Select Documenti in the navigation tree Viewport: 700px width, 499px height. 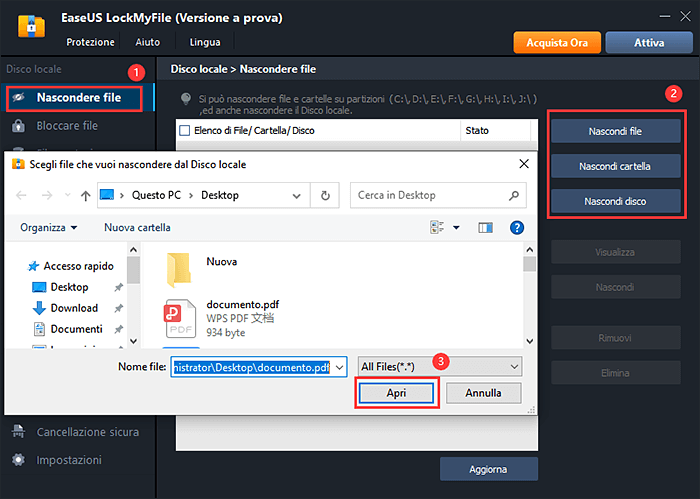[68, 329]
